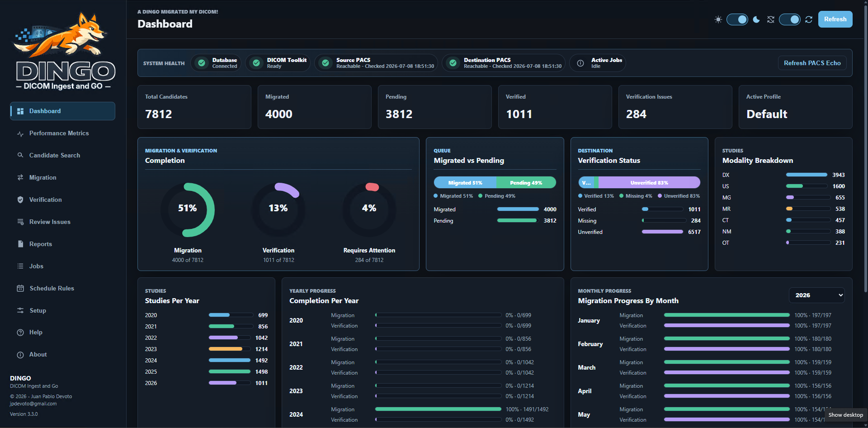This screenshot has height=428, width=868.
Task: Click the Version 3.3.0 text
Action: tap(24, 414)
